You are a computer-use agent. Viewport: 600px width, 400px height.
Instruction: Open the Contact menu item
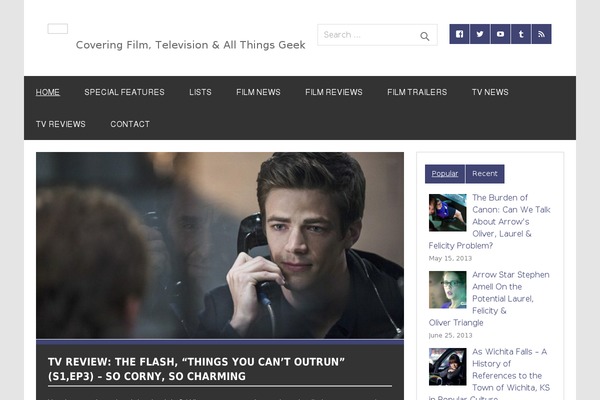pyautogui.click(x=130, y=124)
